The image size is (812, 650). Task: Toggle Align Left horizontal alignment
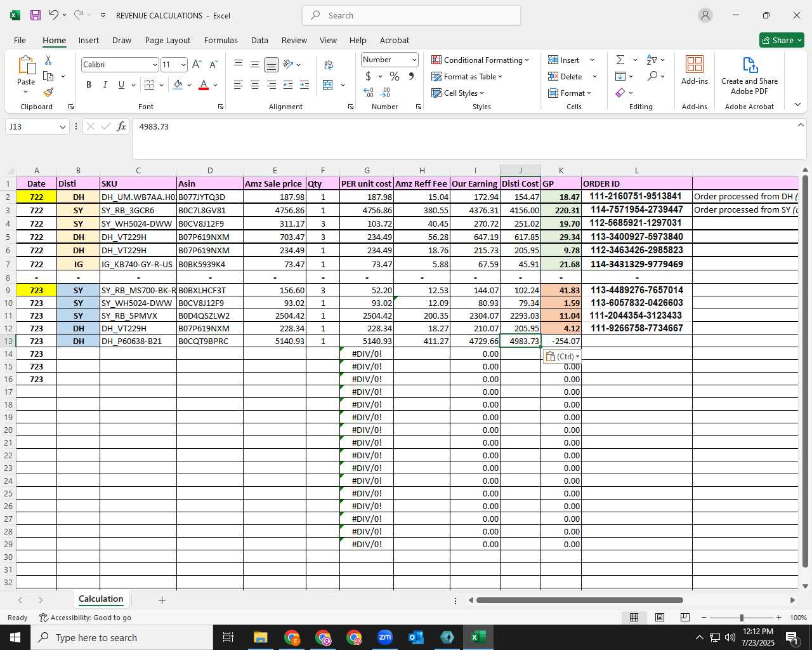[x=239, y=85]
